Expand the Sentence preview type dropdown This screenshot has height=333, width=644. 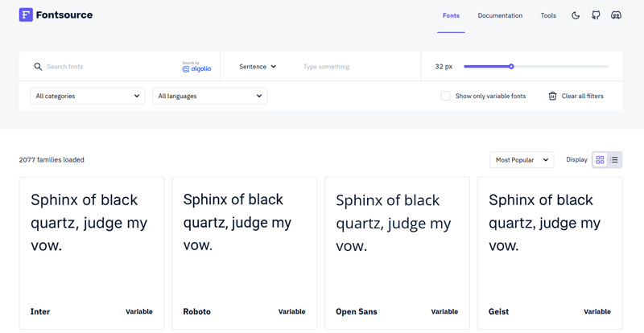258,67
